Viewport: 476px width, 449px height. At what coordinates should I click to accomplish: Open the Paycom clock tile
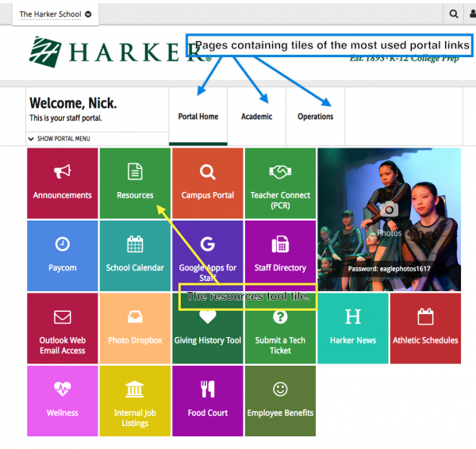point(63,255)
